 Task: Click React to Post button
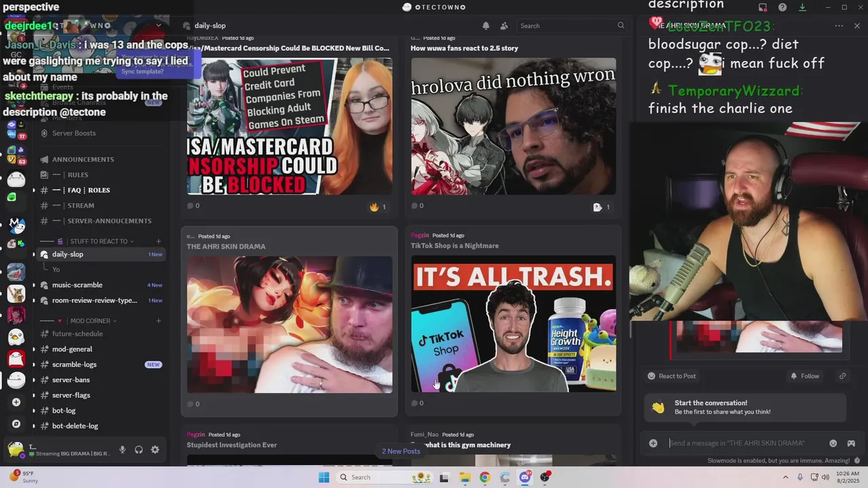point(671,376)
